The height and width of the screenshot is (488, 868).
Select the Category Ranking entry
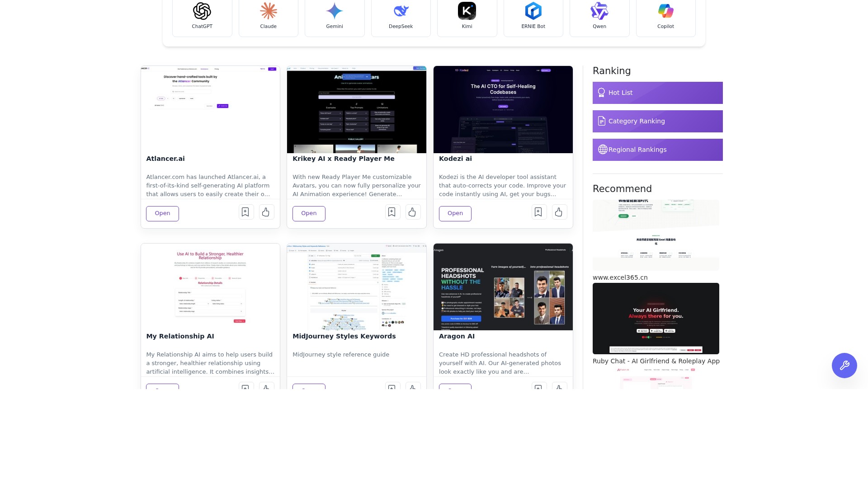tap(658, 121)
